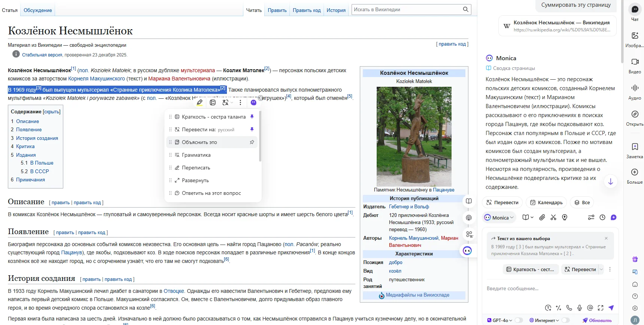The height and width of the screenshot is (325, 644).
Task: Open chat settings sliders icon
Action: tap(591, 217)
